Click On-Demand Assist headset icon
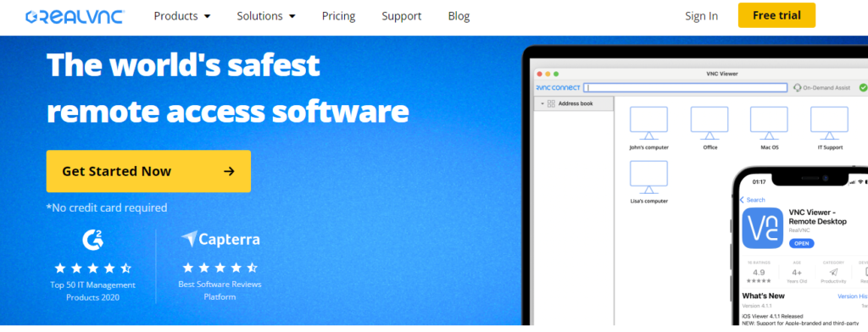Screen dimensions: 868x332 797,87
